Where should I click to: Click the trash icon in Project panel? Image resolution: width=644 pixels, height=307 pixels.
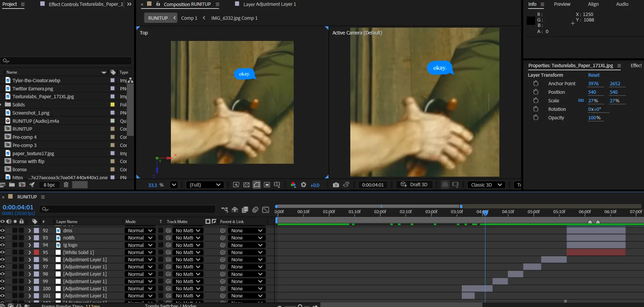(x=66, y=185)
